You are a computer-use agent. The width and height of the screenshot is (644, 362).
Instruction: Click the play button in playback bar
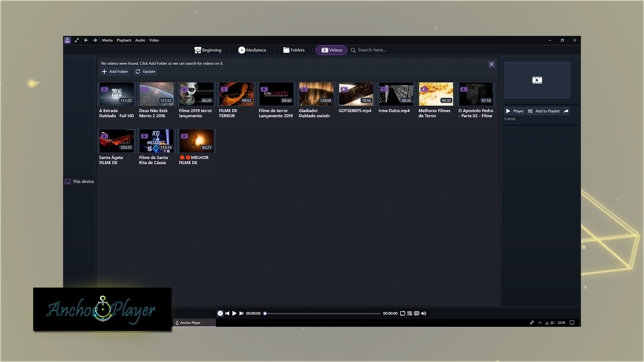pos(234,313)
